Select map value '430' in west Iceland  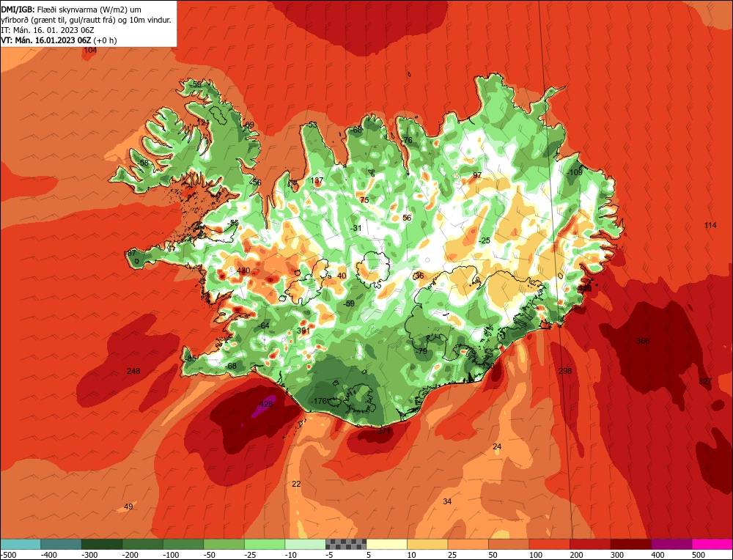click(x=243, y=270)
